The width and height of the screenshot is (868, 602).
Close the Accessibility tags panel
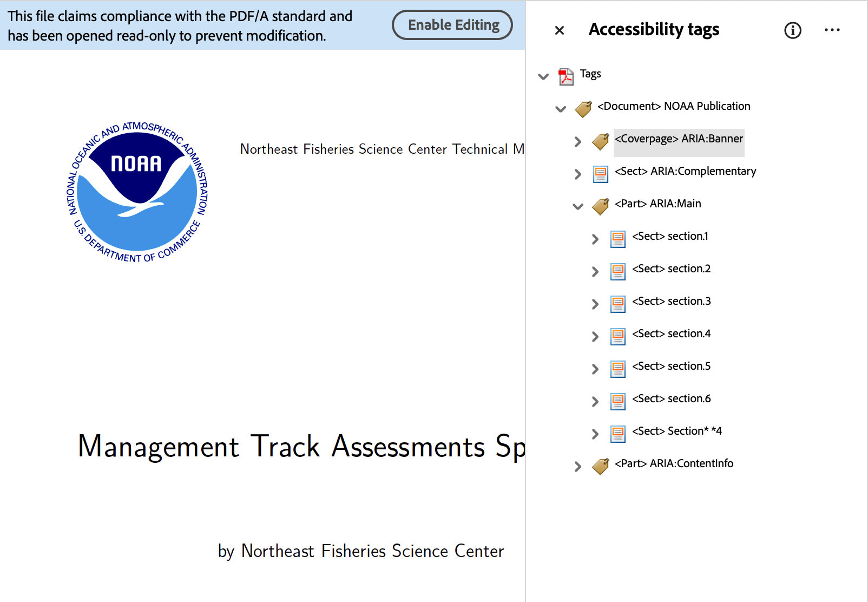click(x=560, y=30)
